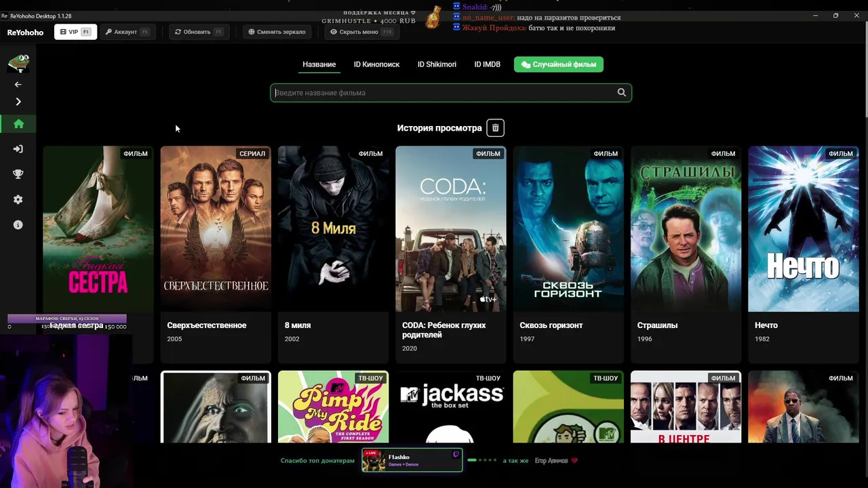
Task: Click the ReYohoho logo text
Action: coord(25,33)
